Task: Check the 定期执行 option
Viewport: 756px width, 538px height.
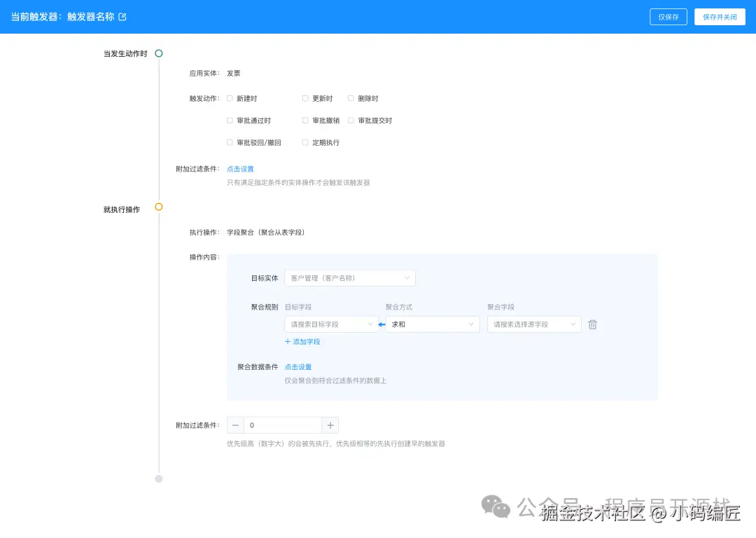Action: [x=305, y=142]
